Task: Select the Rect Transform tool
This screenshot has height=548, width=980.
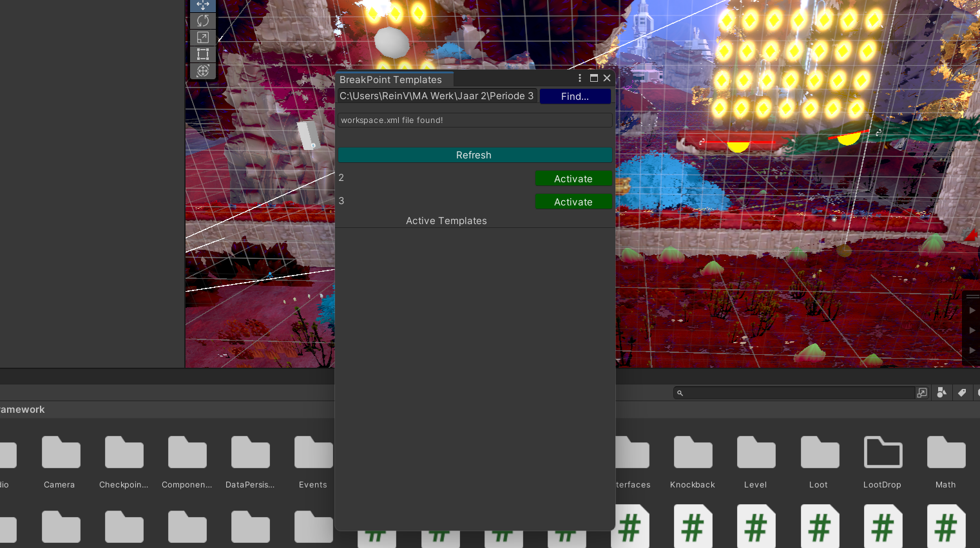Action: coord(203,55)
